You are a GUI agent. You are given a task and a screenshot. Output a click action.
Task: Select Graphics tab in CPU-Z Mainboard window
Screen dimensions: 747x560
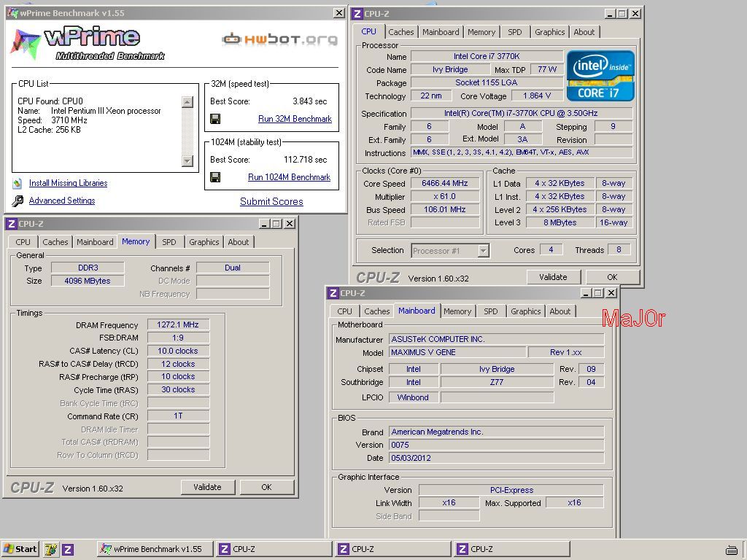click(525, 311)
